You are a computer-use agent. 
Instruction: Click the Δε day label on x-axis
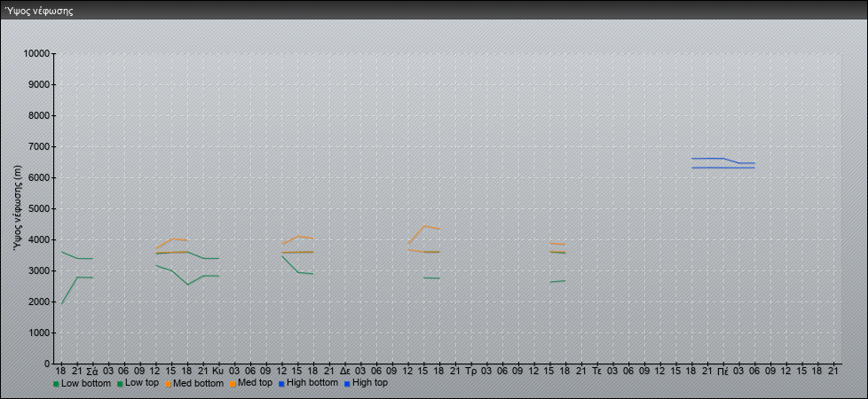click(344, 370)
